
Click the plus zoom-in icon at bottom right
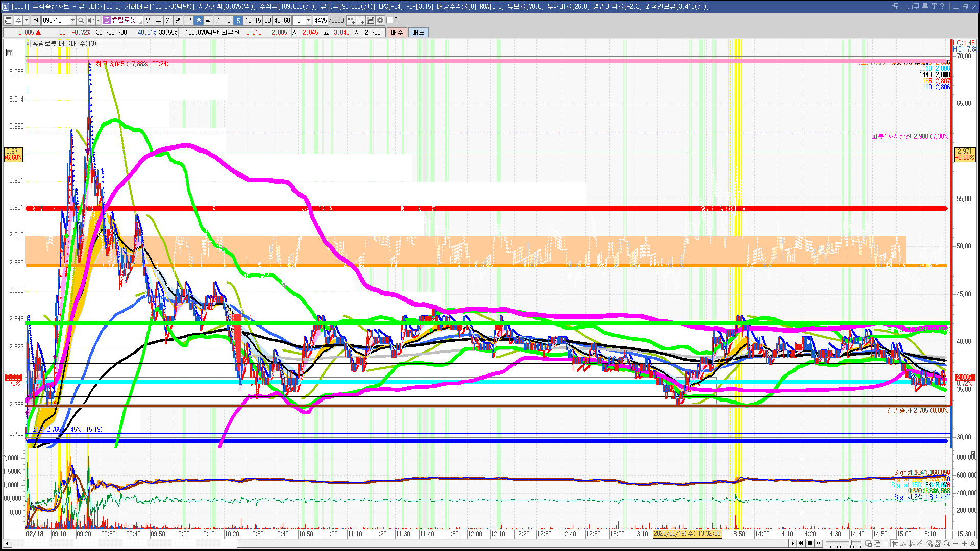click(964, 544)
